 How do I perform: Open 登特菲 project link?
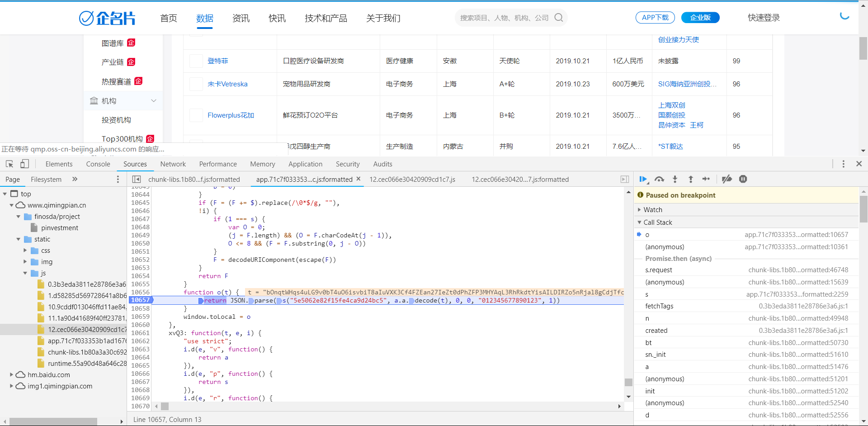[x=218, y=61]
